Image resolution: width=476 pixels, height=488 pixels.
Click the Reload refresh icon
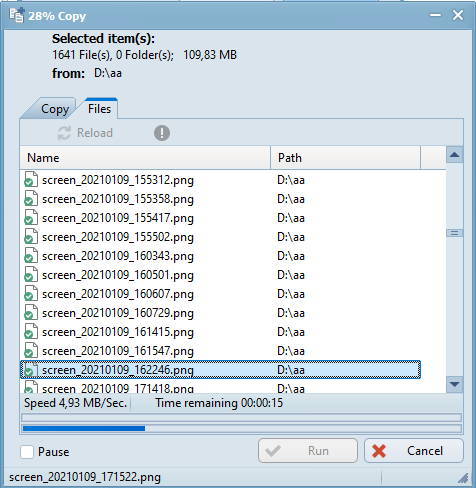click(64, 133)
